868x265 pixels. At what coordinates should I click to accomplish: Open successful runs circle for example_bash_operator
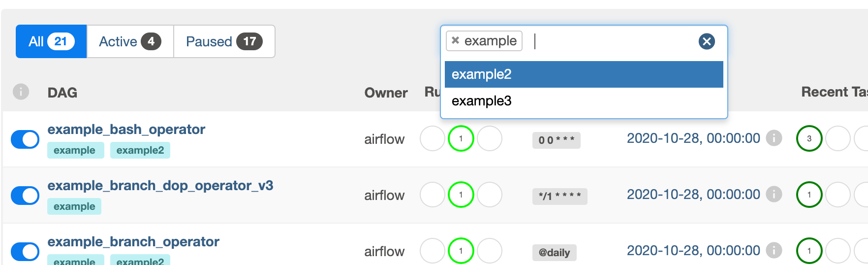(461, 139)
